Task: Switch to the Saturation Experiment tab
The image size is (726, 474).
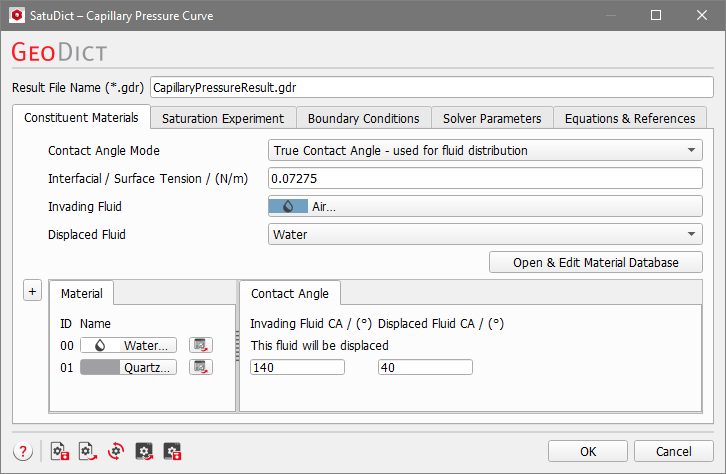Action: pyautogui.click(x=223, y=118)
